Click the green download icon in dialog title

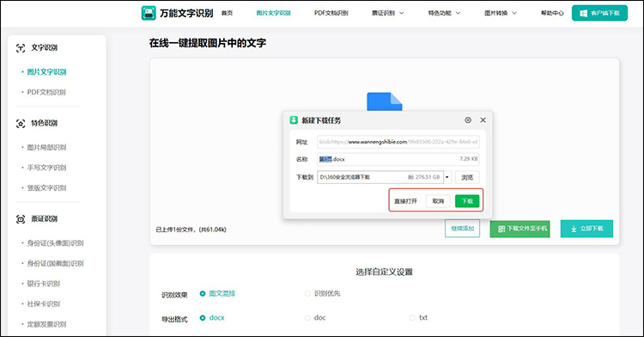point(294,120)
